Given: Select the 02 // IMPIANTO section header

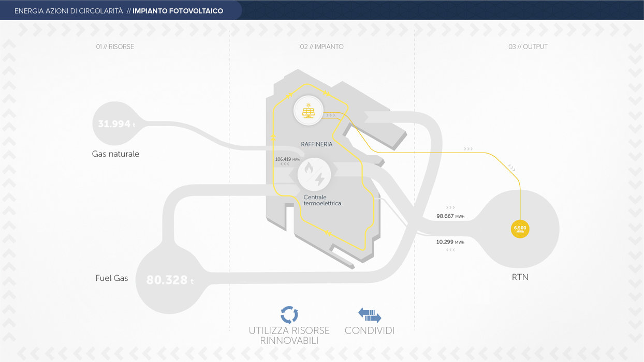Looking at the screenshot, I should click(321, 47).
